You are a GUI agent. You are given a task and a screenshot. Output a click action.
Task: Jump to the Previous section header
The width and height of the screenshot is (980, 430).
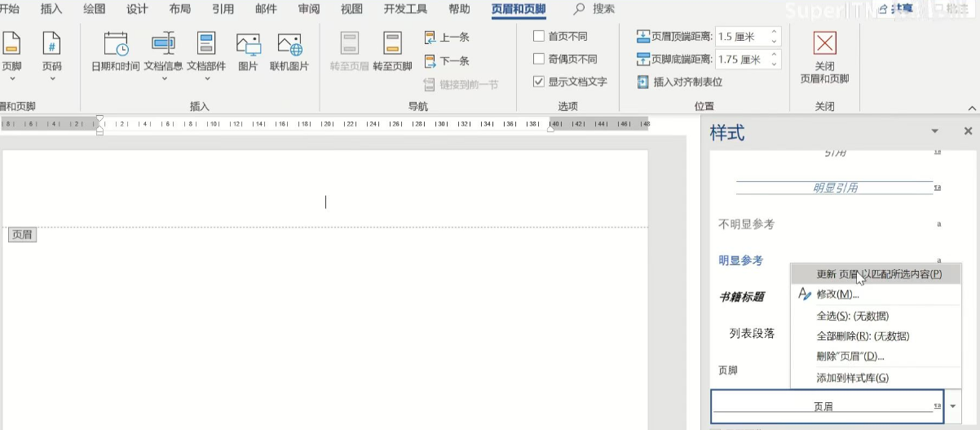coord(447,38)
